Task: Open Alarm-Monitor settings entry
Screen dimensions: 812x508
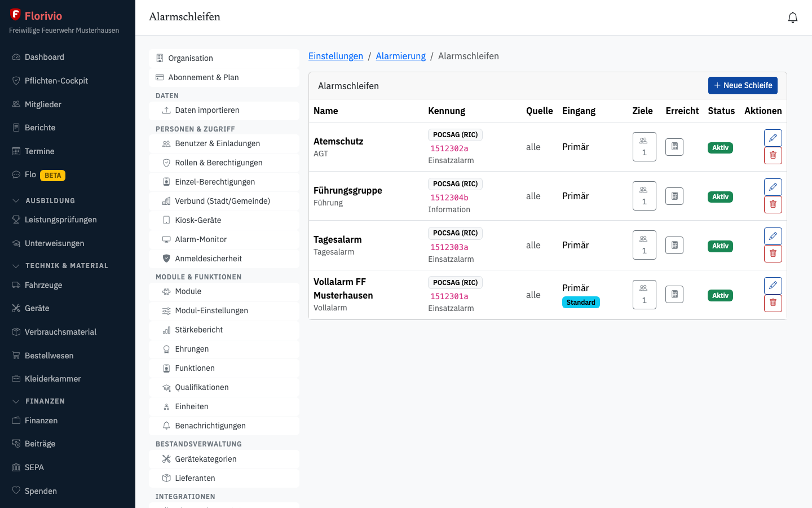Action: pyautogui.click(x=224, y=239)
